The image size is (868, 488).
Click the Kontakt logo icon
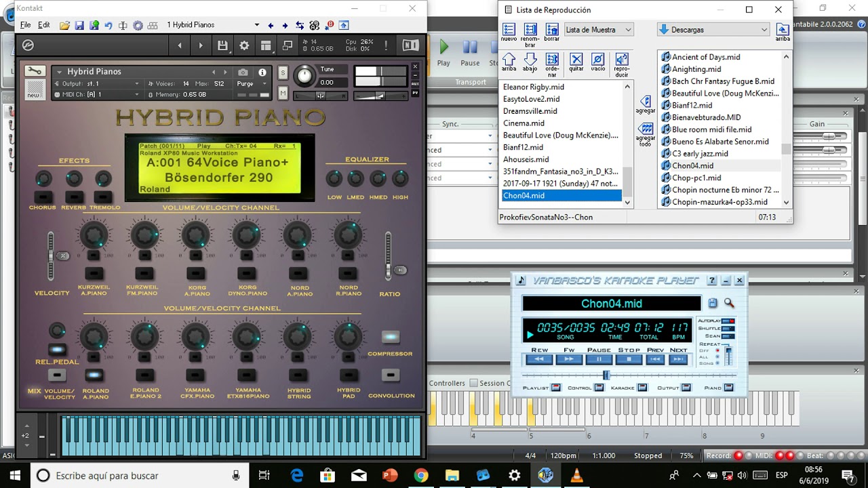28,45
